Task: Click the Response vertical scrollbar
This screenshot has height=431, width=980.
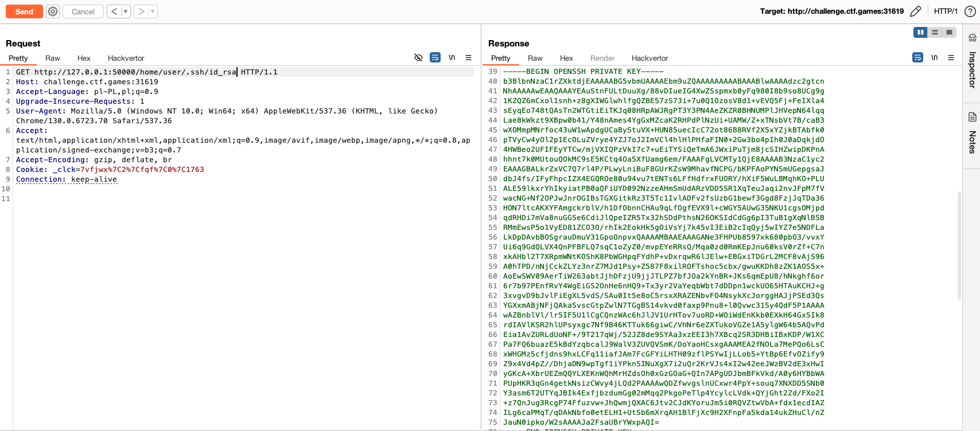Action: pos(959,245)
